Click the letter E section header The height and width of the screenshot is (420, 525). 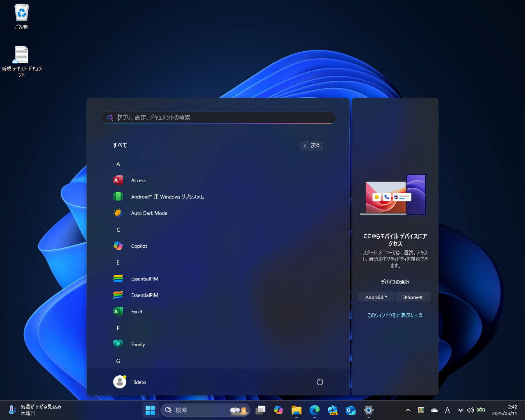(x=118, y=262)
